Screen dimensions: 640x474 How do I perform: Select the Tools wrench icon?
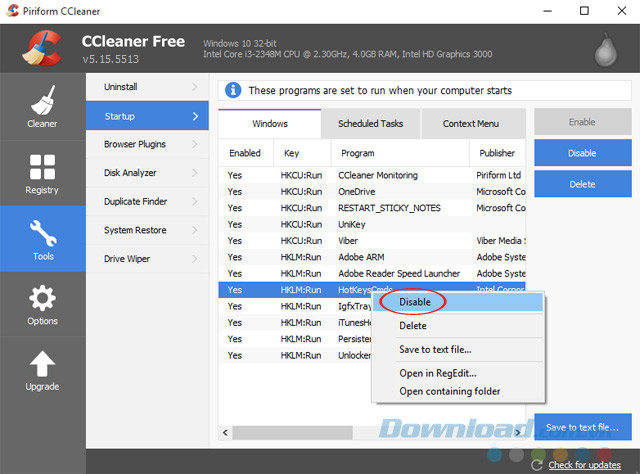pos(43,233)
